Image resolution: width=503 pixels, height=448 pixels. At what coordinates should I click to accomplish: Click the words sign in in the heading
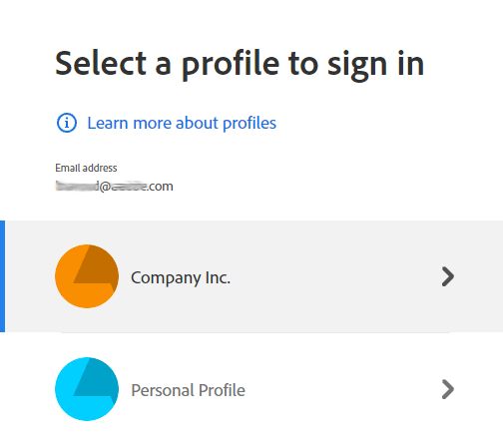[376, 66]
